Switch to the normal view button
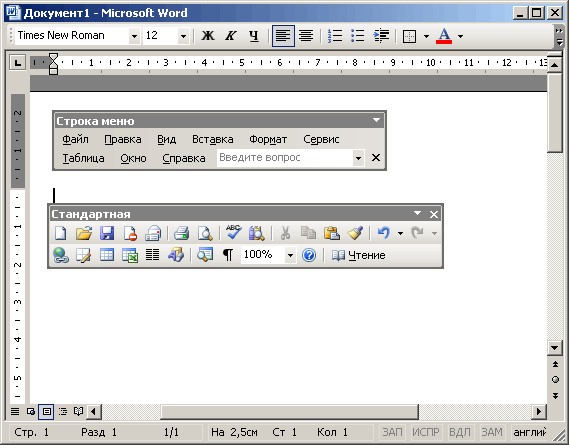 [15, 412]
